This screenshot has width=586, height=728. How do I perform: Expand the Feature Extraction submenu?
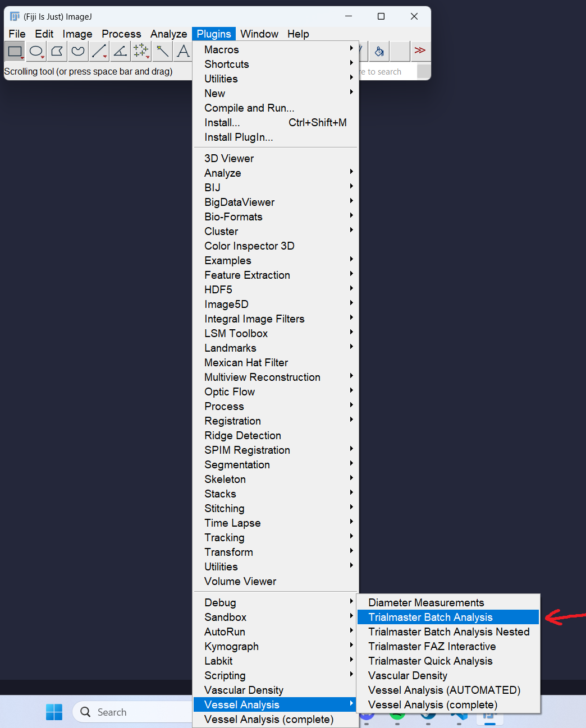point(276,275)
